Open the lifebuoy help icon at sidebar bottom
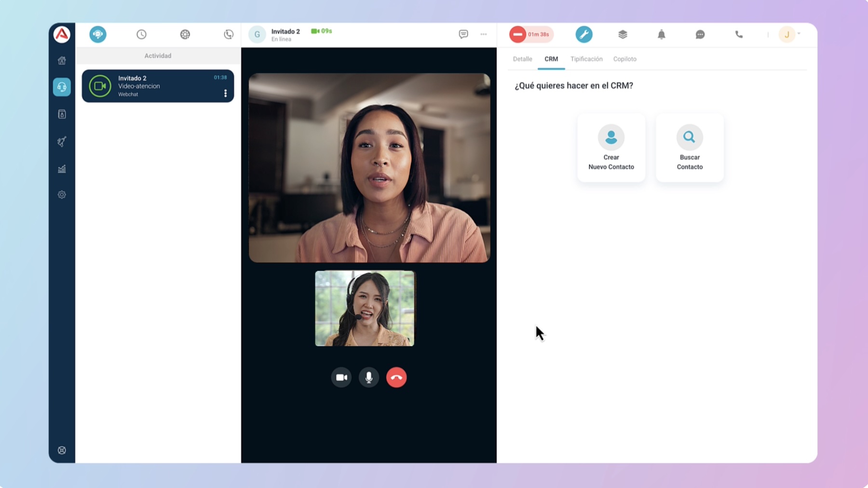Image resolution: width=868 pixels, height=488 pixels. coord(62,450)
